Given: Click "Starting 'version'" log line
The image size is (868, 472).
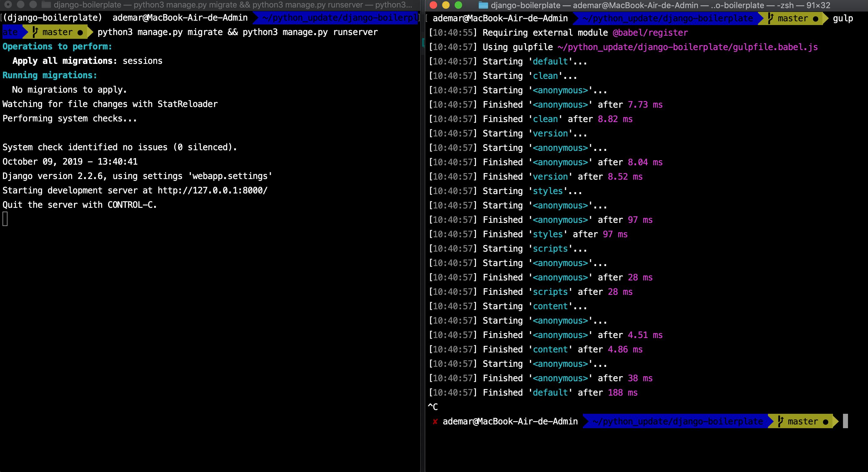Looking at the screenshot, I should point(507,134).
